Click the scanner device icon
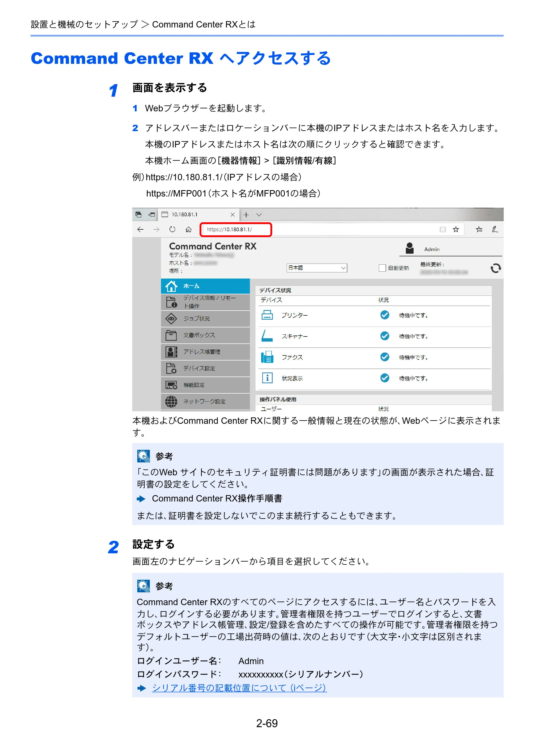 [x=267, y=336]
